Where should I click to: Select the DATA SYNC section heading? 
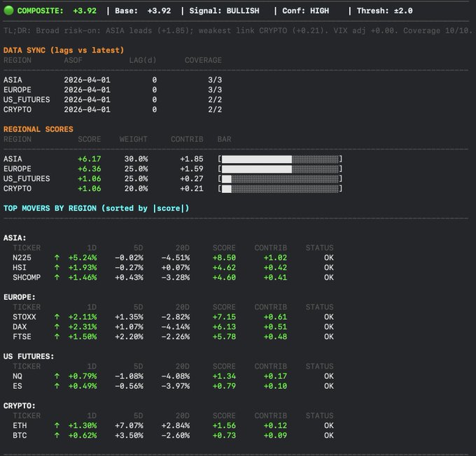coord(64,50)
